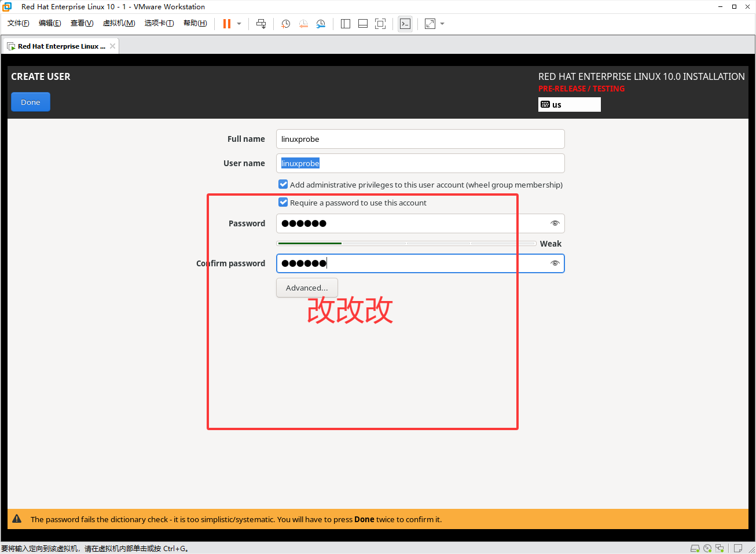This screenshot has width=756, height=554.
Task: Click the hard disk status icon
Action: (695, 548)
